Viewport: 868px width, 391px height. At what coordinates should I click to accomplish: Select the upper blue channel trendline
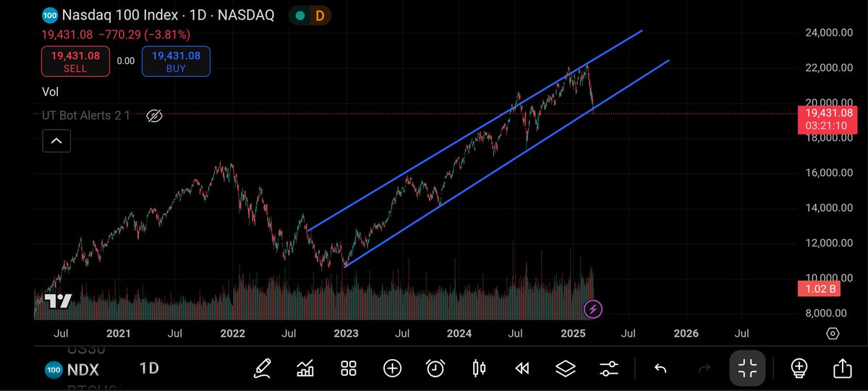tap(475, 130)
